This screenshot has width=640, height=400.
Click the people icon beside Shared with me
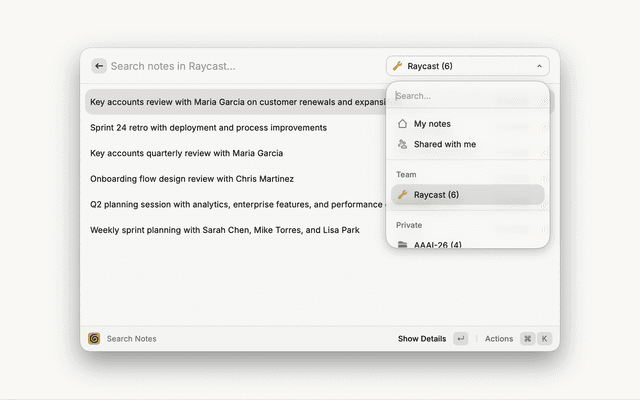click(402, 144)
